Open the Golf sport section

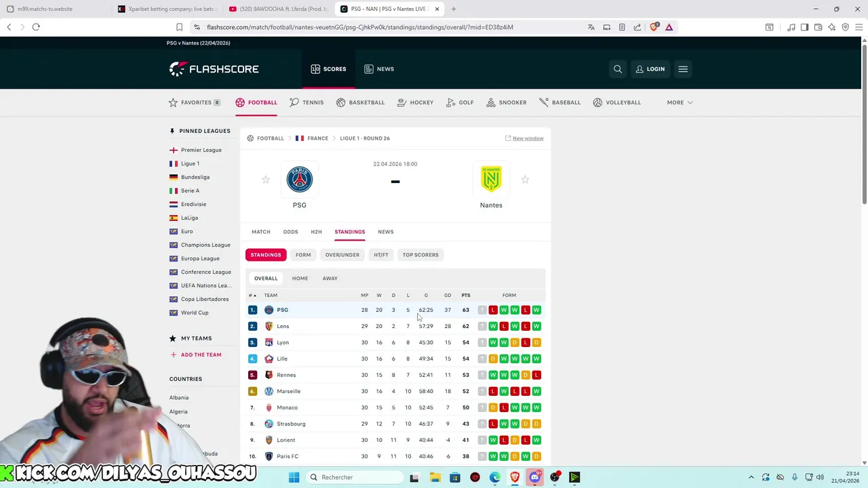pyautogui.click(x=460, y=102)
